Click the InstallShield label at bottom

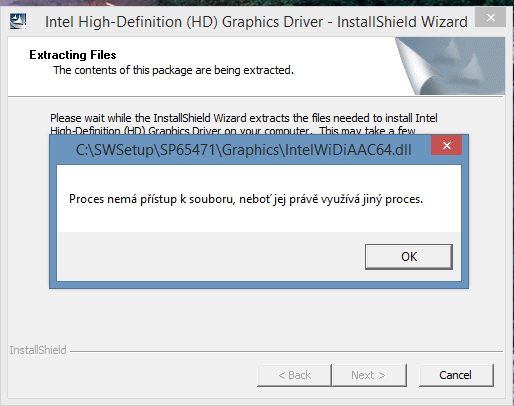(38, 350)
